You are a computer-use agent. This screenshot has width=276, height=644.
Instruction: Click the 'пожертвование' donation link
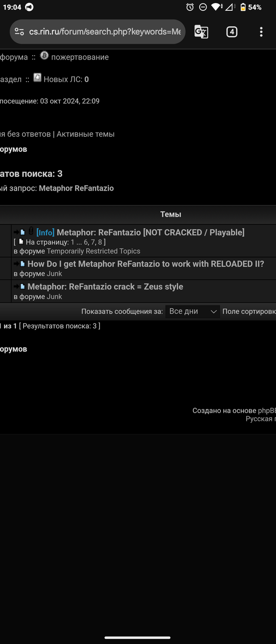(80, 57)
